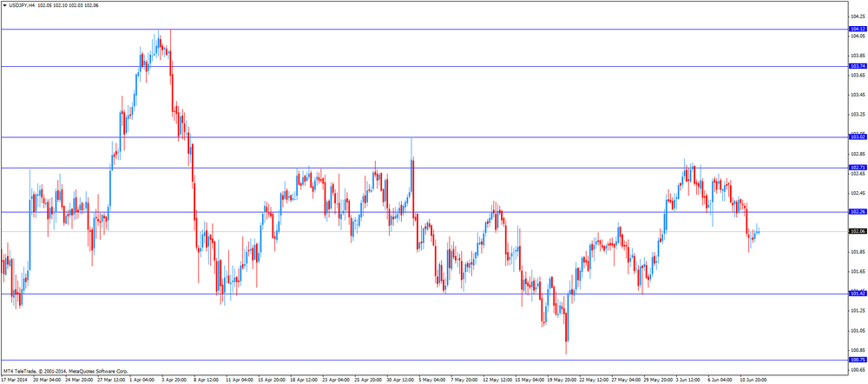Click the USDJPY,H4 chart title text
This screenshot has height=384, width=868.
click(22, 4)
